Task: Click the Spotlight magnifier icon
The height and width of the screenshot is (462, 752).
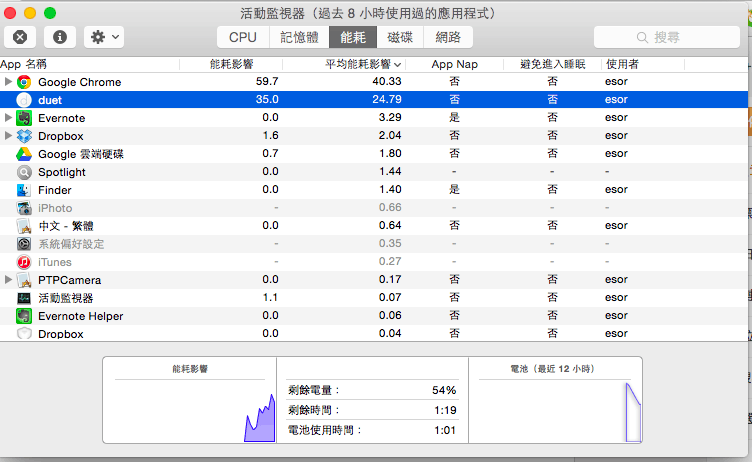Action: 24,172
